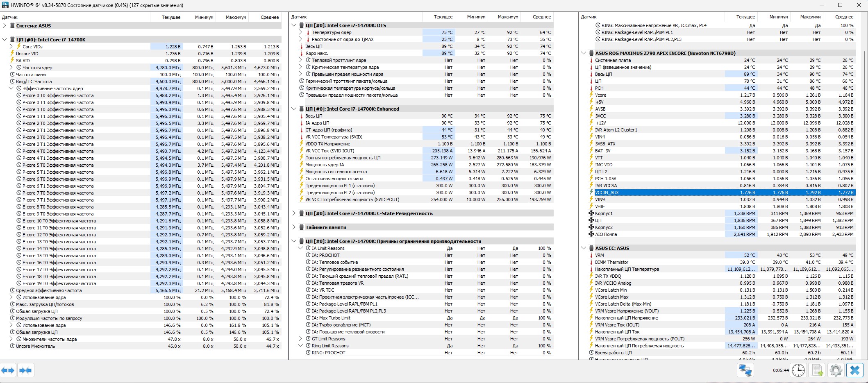The width and height of the screenshot is (868, 383).
Task: Expand the Температуры ядер row
Action: 300,32
